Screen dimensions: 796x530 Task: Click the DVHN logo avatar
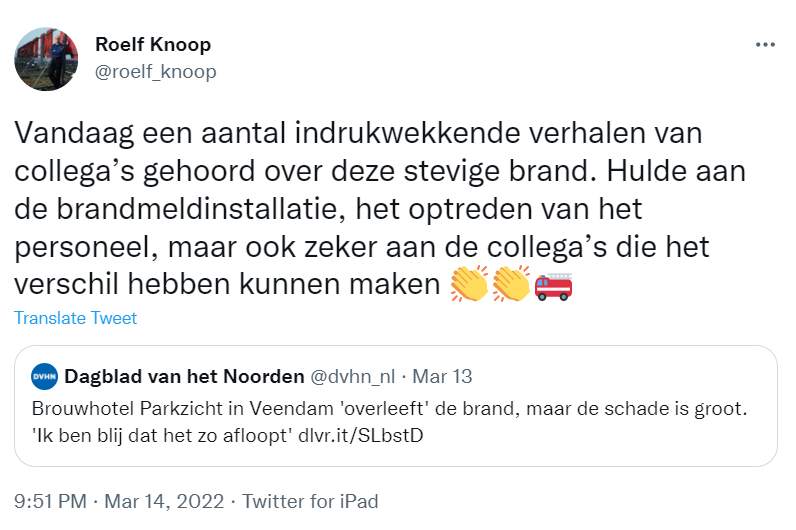tap(44, 377)
